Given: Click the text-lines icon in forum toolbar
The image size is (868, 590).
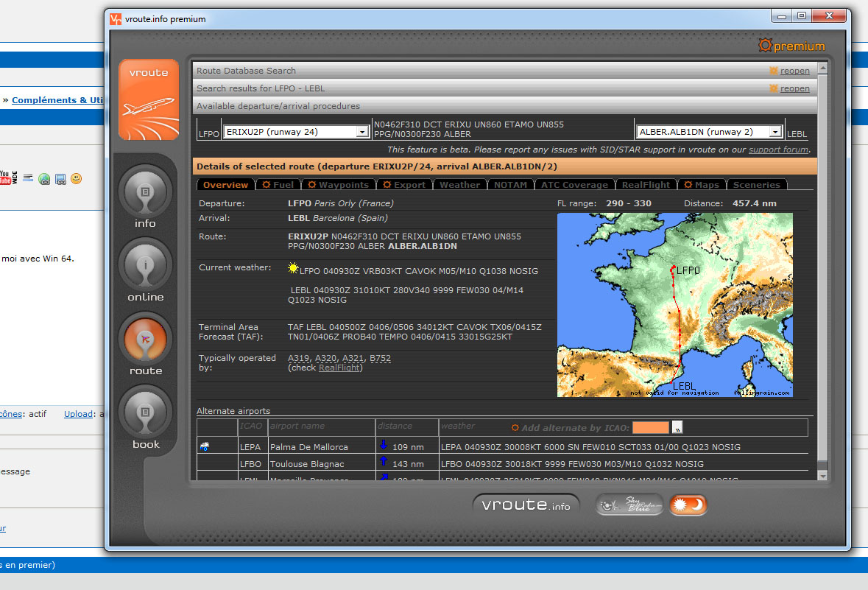Looking at the screenshot, I should (28, 178).
